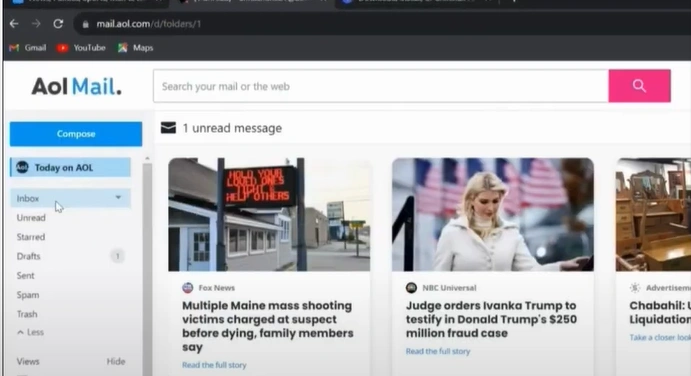Click the pink search magnifier button
691x376 pixels.
tap(639, 86)
